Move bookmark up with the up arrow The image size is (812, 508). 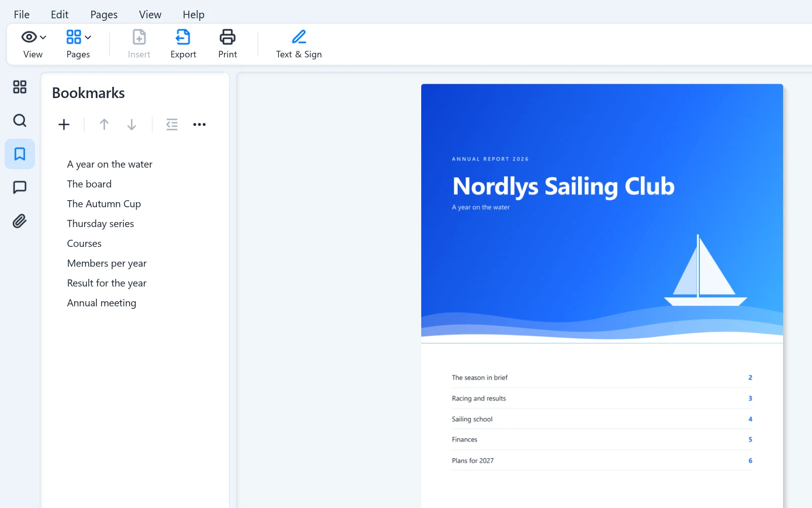[x=104, y=124]
